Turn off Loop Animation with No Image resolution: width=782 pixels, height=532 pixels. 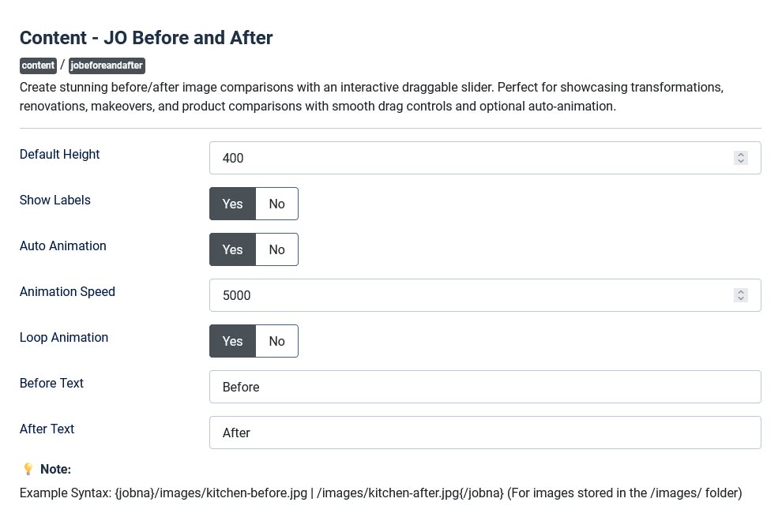point(276,341)
